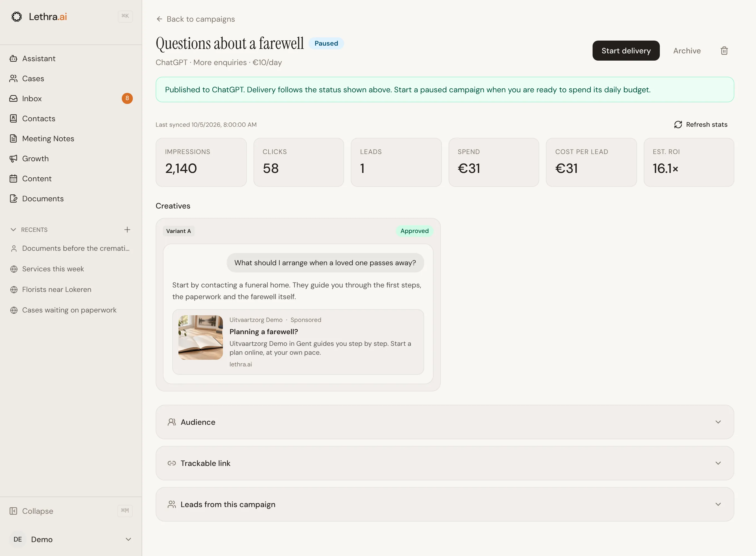Click the Collapse sidebar panel icon

pyautogui.click(x=13, y=511)
